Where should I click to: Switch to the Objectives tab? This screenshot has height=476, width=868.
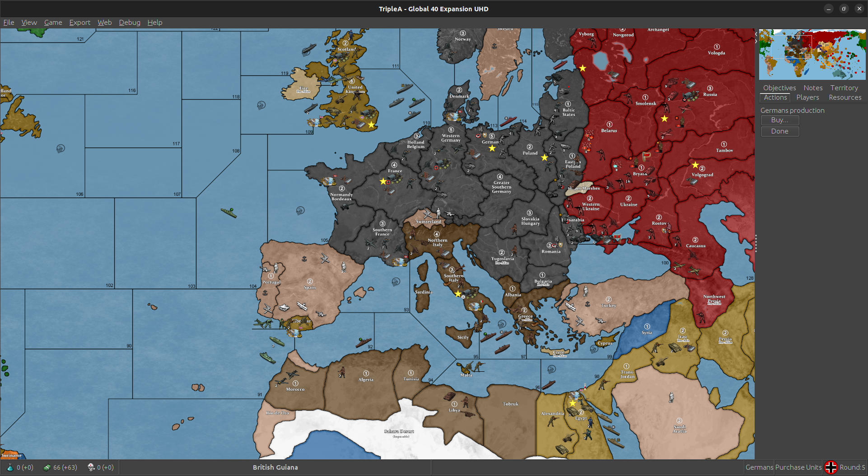click(779, 88)
